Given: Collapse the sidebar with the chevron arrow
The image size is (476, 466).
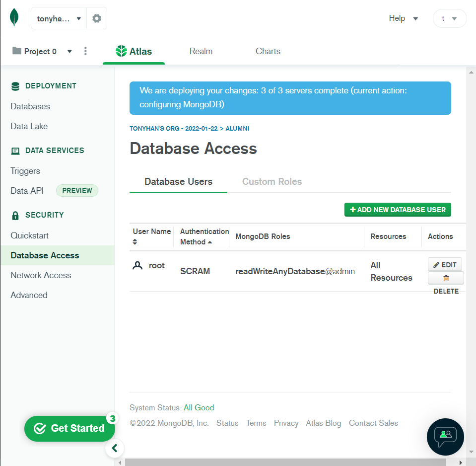Looking at the screenshot, I should [x=115, y=448].
